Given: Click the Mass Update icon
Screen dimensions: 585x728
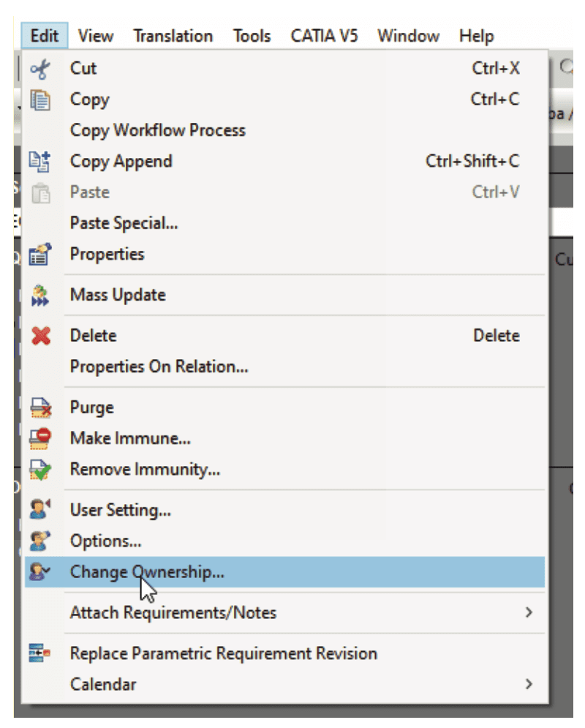Looking at the screenshot, I should click(40, 296).
